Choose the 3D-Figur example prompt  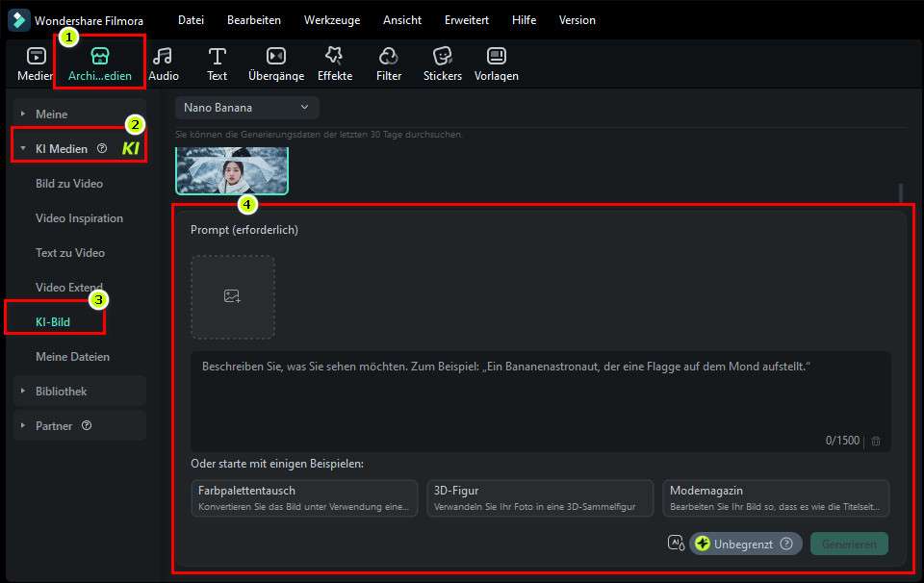[540, 498]
